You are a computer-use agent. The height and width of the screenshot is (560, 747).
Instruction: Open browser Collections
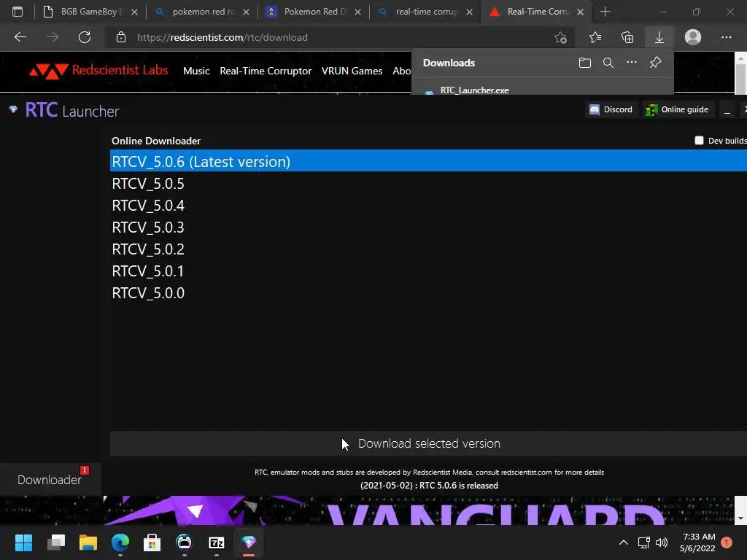click(x=627, y=37)
